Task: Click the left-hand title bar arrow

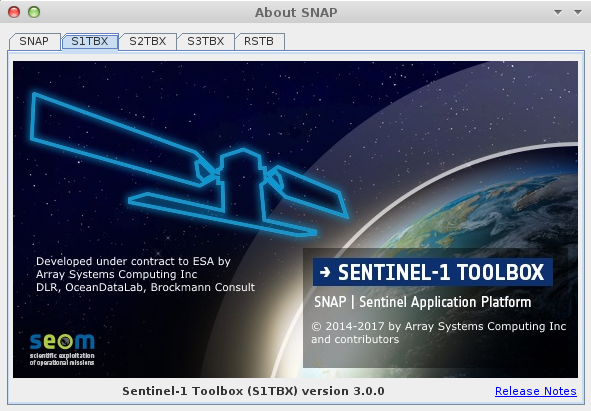Action: coord(558,12)
